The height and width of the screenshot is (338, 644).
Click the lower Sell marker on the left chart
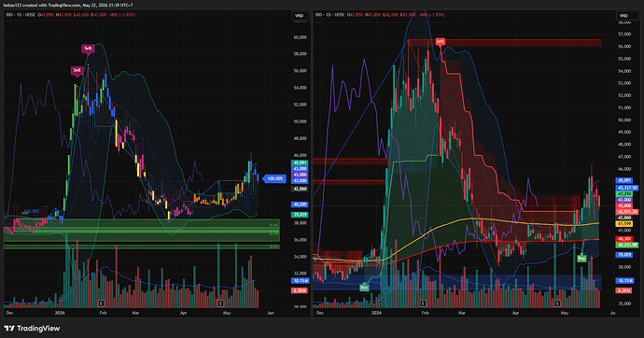point(77,71)
